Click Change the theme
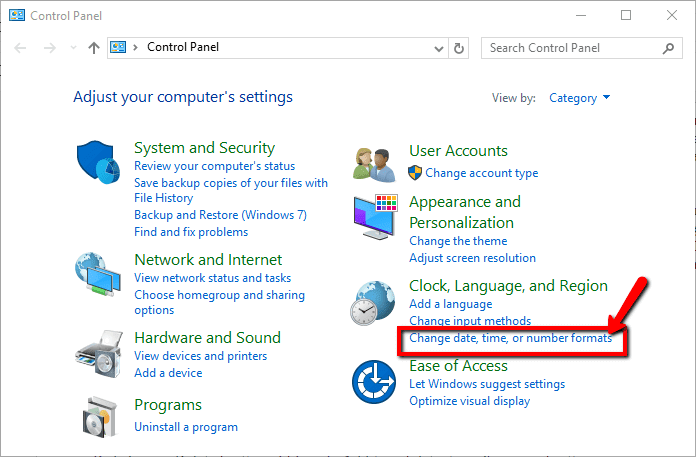The image size is (696, 457). tap(458, 241)
